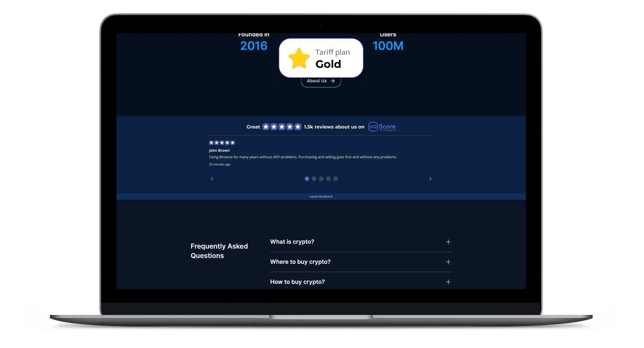Click the fourth carousel dot indicator

tap(328, 179)
